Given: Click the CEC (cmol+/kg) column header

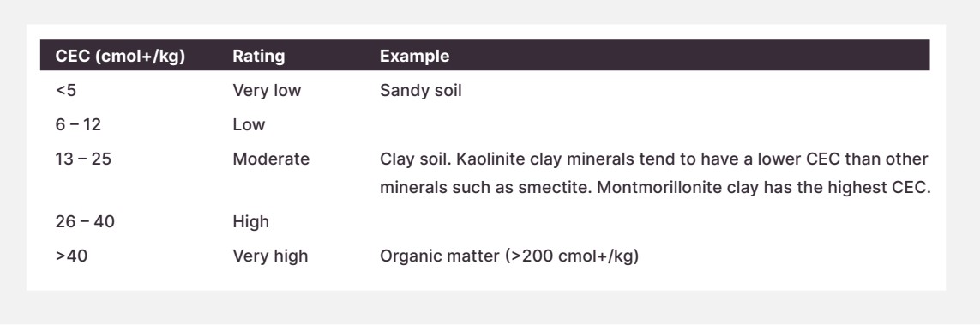Looking at the screenshot, I should pyautogui.click(x=120, y=57).
